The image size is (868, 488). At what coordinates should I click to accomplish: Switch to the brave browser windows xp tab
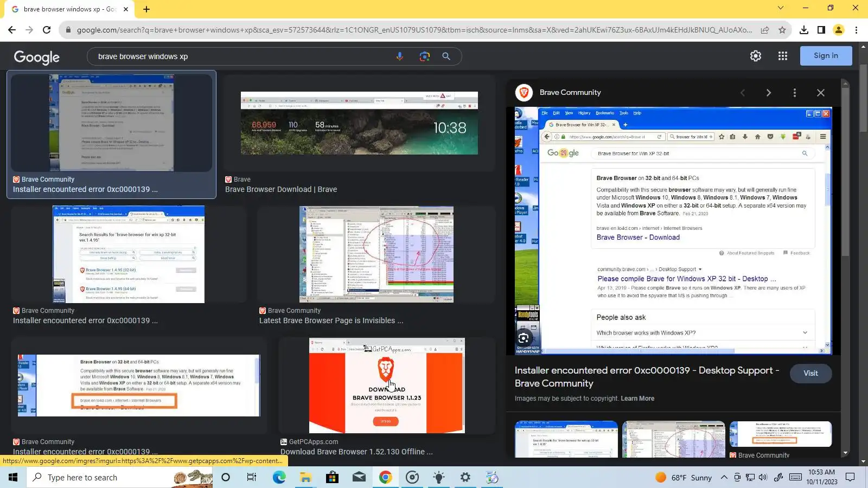[x=69, y=9]
